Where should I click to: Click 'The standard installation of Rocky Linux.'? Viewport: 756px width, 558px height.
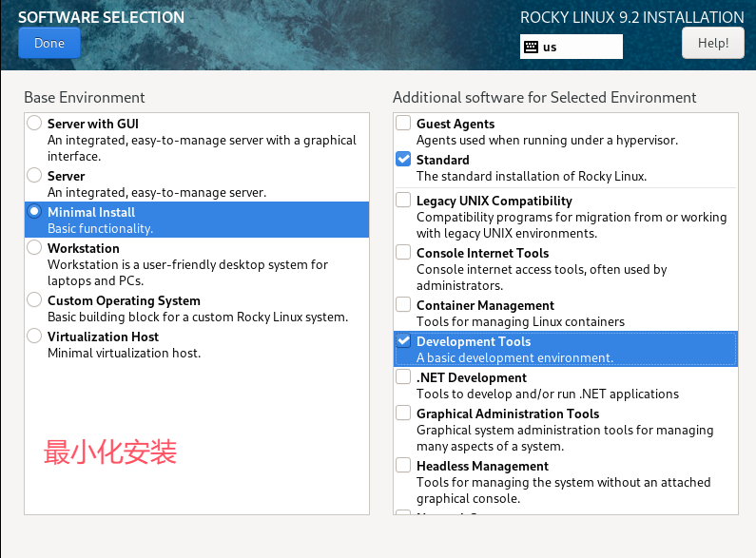(532, 177)
